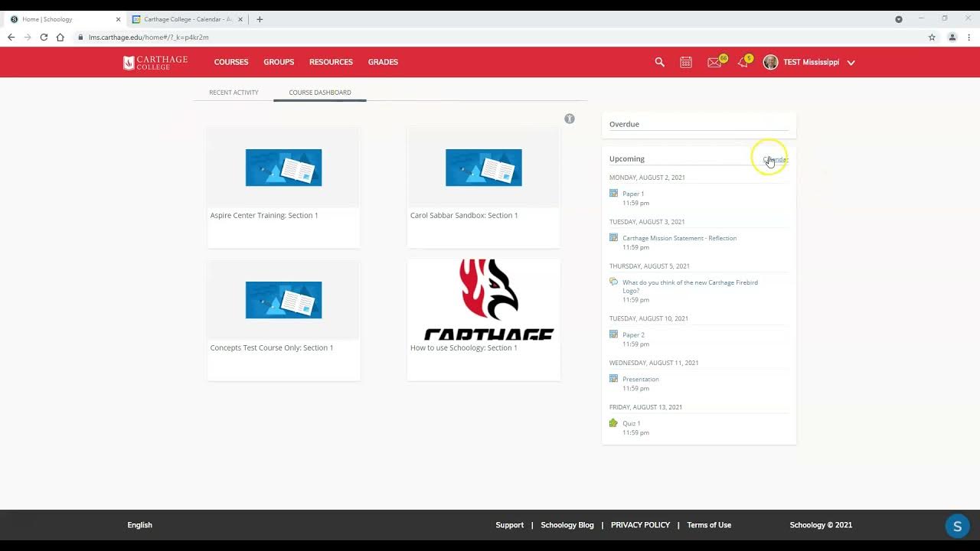Screen dimensions: 980x551
Task: Open the messages envelope icon
Action: tap(714, 63)
